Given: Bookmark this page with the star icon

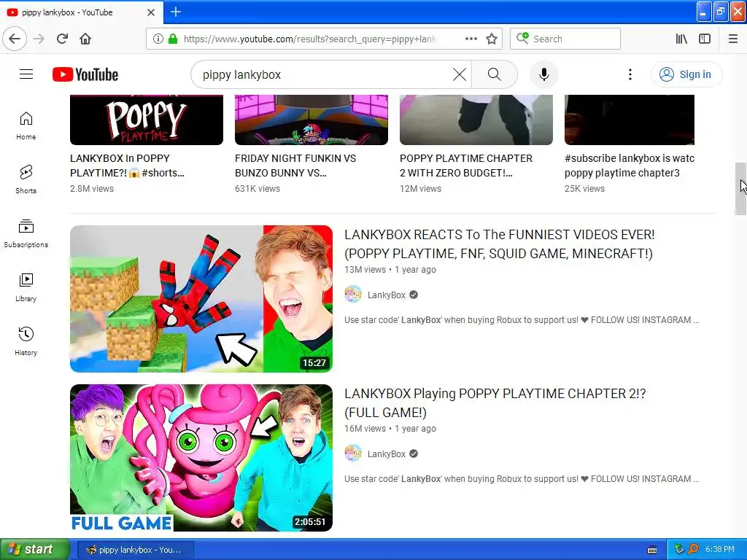Looking at the screenshot, I should [492, 39].
